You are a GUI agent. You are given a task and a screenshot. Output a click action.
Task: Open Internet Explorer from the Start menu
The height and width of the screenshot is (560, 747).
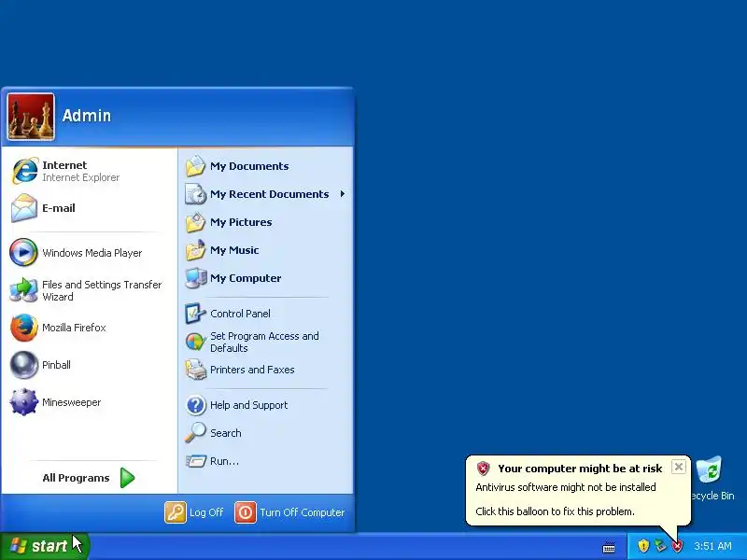click(x=25, y=171)
